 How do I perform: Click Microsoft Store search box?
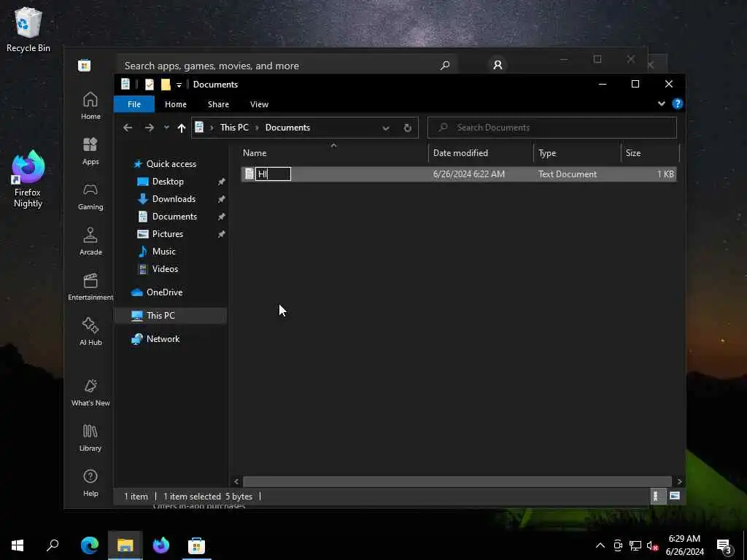286,65
